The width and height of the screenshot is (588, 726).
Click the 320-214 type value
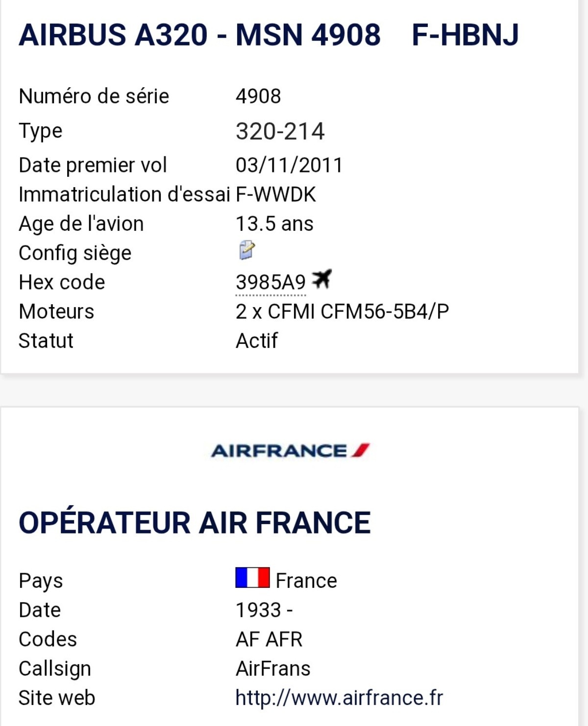280,131
